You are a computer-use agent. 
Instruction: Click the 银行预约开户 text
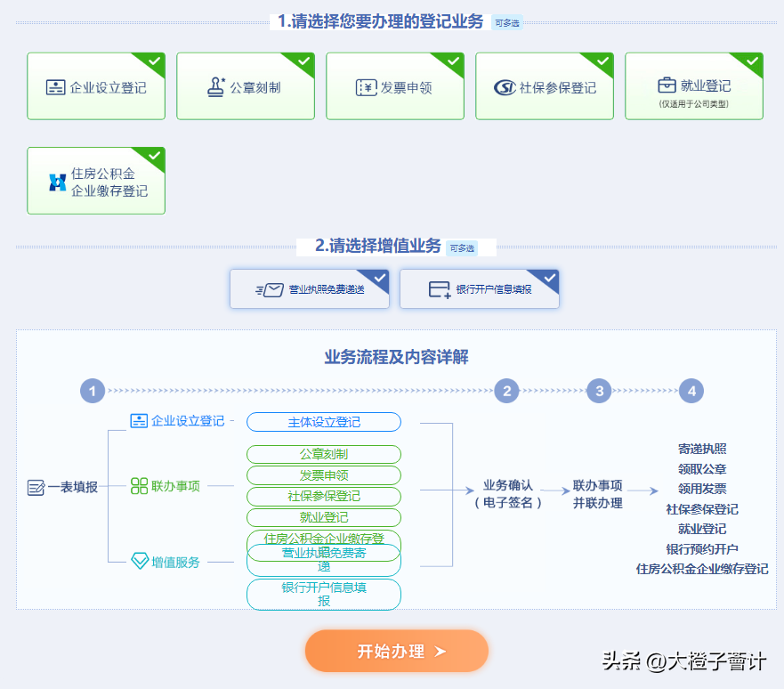(702, 549)
